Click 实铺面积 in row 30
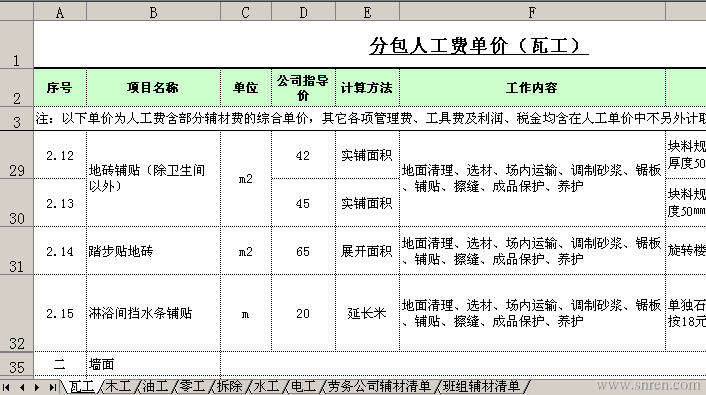 pos(367,203)
